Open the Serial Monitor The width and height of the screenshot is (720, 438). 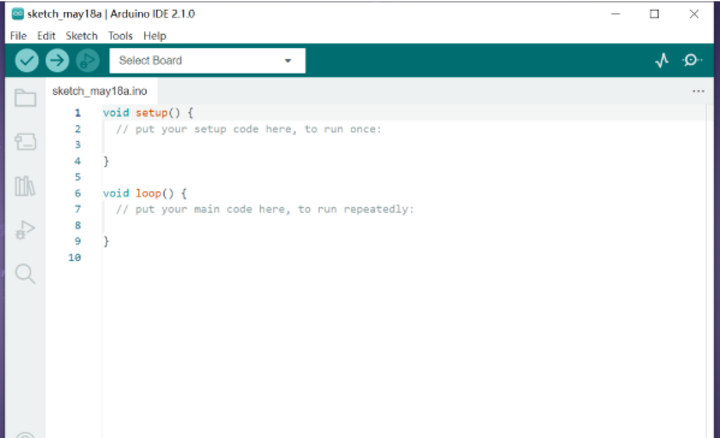692,60
